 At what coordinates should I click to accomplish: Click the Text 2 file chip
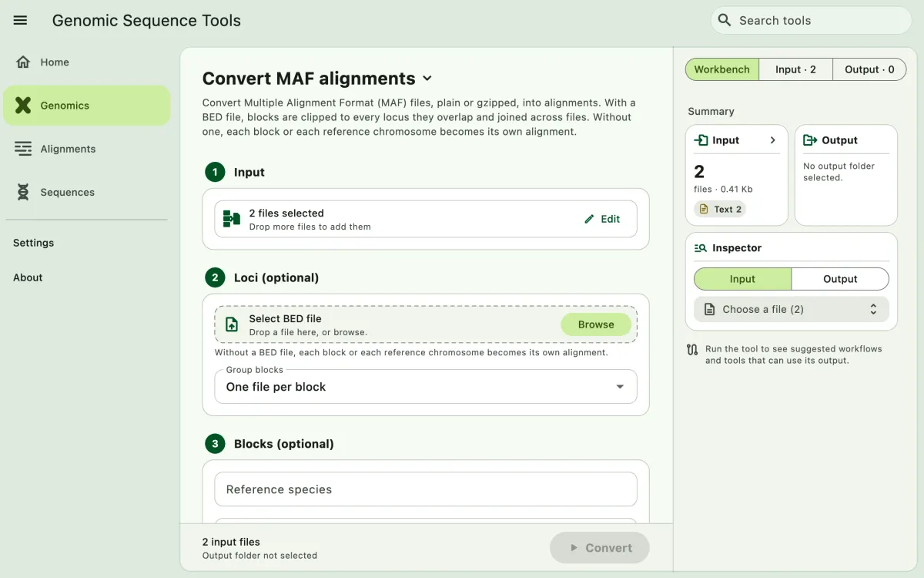point(721,209)
